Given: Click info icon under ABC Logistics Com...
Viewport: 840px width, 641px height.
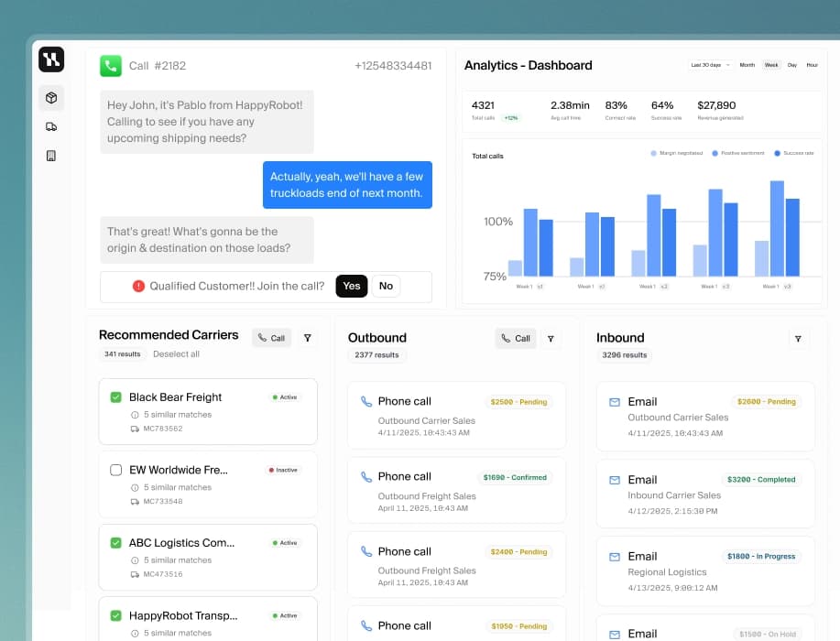Looking at the screenshot, I should (135, 560).
